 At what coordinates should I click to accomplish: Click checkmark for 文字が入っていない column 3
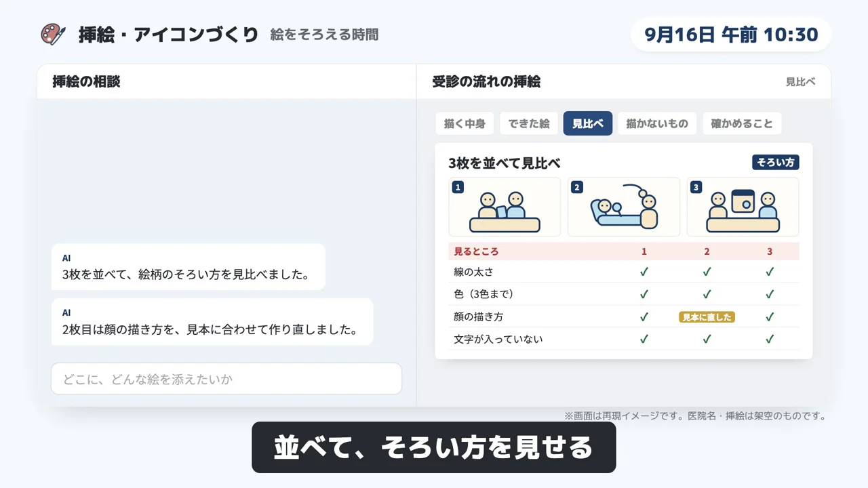coord(770,339)
